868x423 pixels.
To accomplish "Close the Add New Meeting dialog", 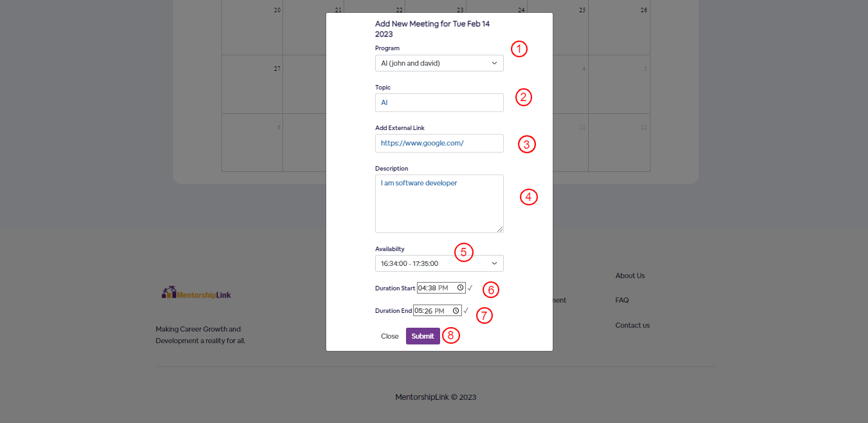I will click(390, 336).
